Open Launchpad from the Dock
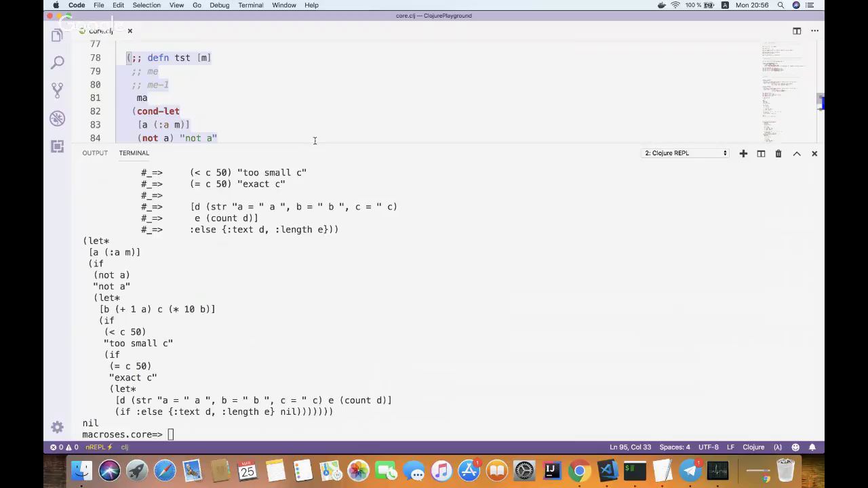868x488 pixels. (137, 470)
